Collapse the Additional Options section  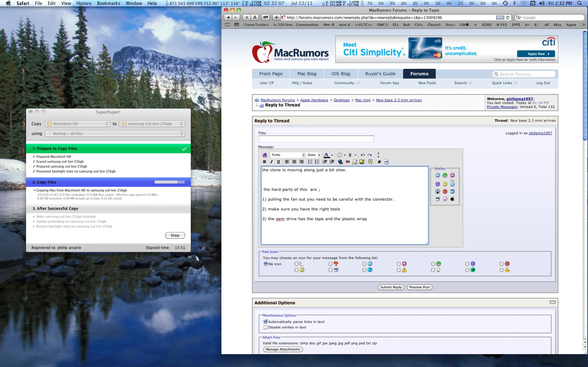(x=552, y=302)
